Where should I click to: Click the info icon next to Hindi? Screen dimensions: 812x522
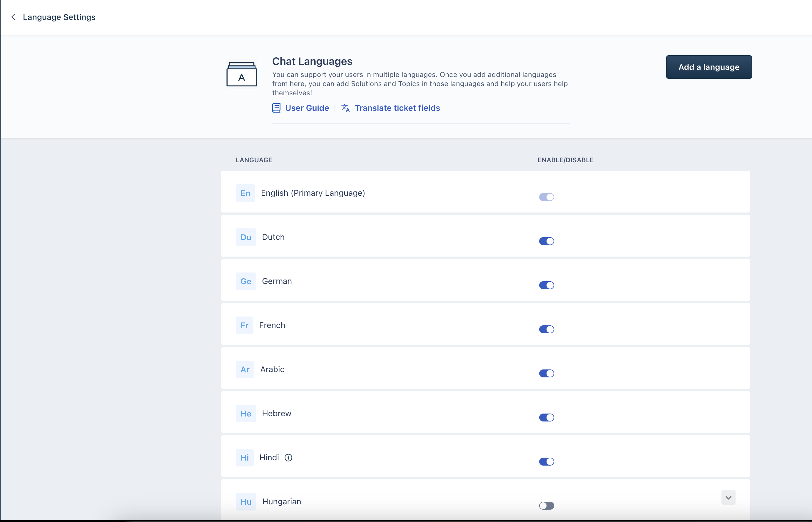pyautogui.click(x=288, y=458)
